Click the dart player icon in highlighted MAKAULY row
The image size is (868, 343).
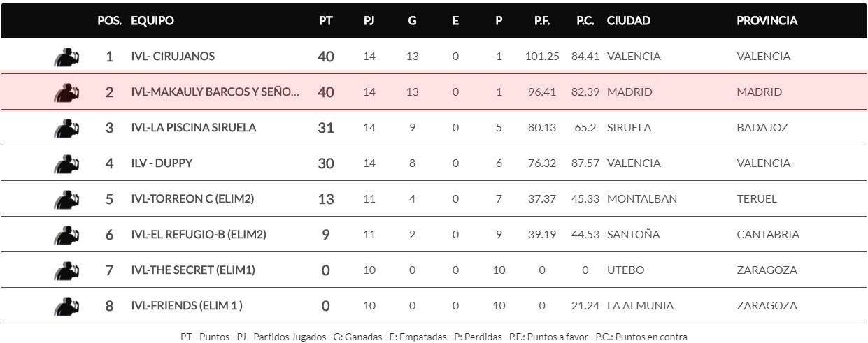(66, 92)
